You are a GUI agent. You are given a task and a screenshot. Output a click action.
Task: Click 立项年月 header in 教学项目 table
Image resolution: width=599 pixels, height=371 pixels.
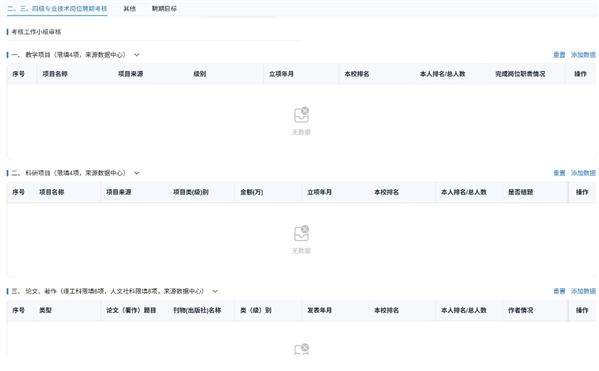[282, 74]
